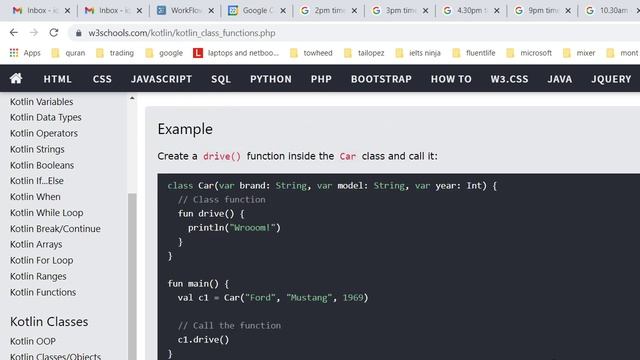Open Kotlin Ranges in sidebar

click(38, 276)
